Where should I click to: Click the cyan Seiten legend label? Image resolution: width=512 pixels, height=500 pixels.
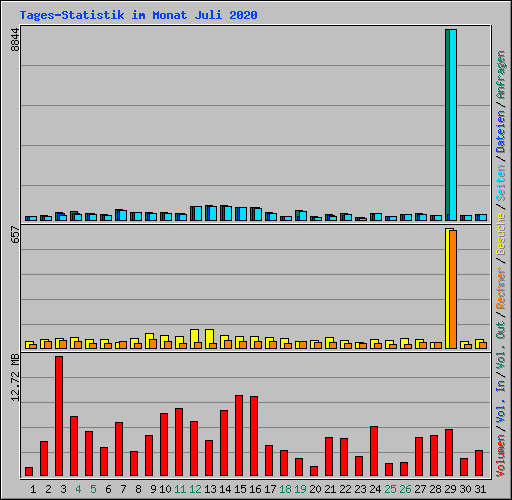(501, 183)
